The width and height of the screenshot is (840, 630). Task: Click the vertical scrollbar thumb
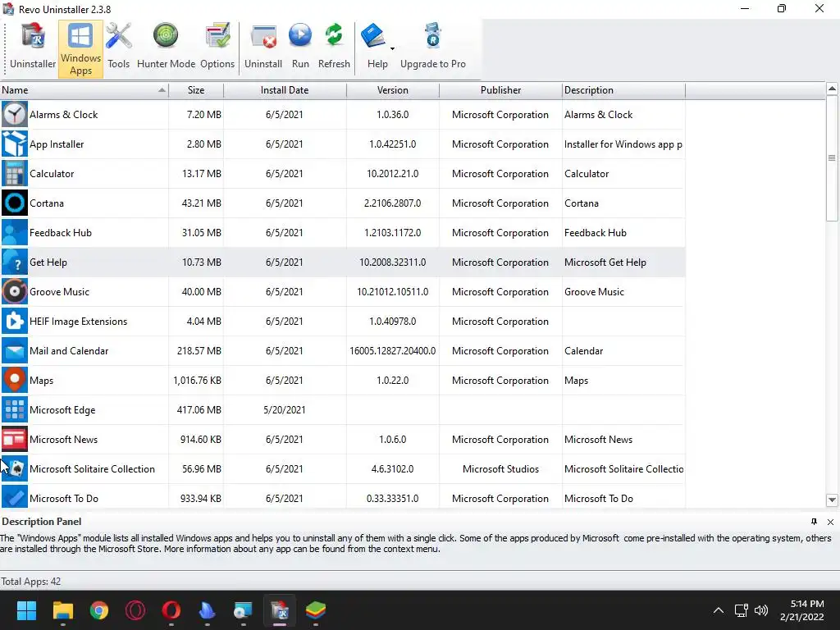(x=832, y=158)
